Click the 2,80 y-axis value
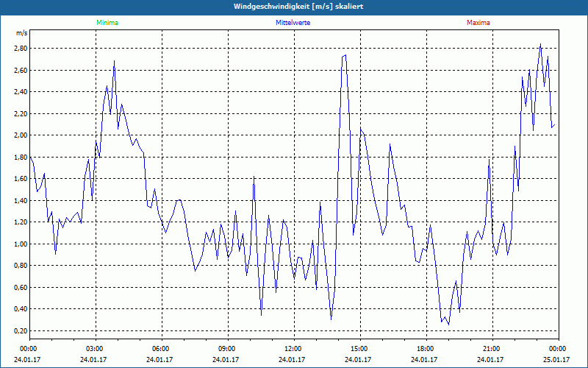 click(x=21, y=49)
